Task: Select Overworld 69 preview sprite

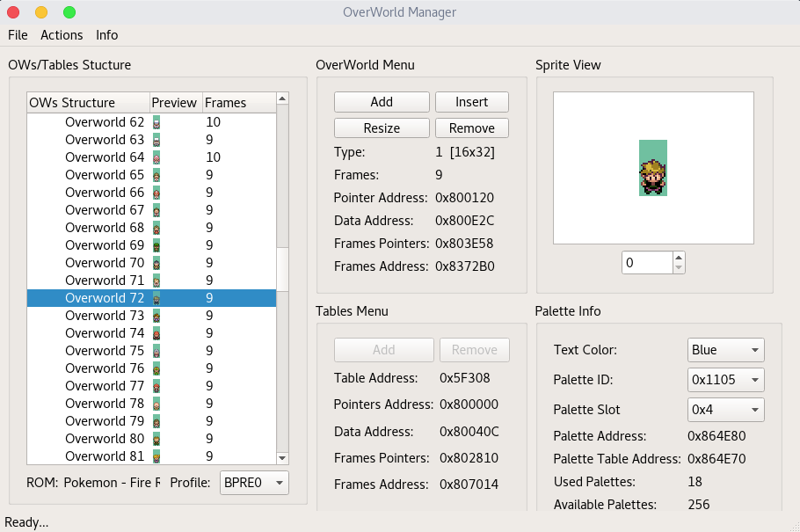Action: pyautogui.click(x=156, y=245)
